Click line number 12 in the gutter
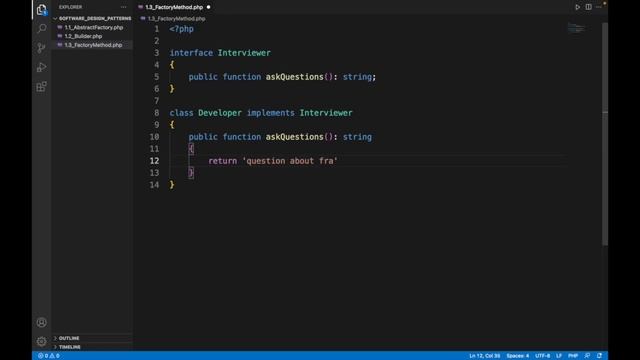The width and height of the screenshot is (640, 360). click(154, 161)
